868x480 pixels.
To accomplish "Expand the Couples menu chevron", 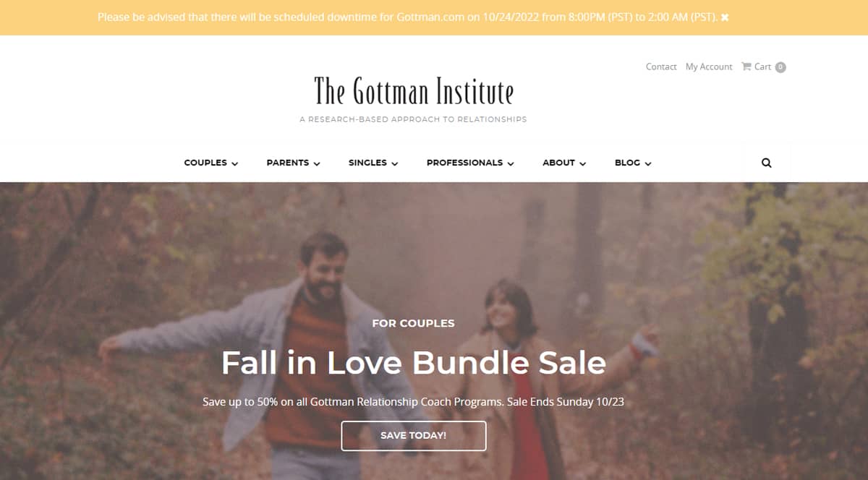I will pos(234,163).
